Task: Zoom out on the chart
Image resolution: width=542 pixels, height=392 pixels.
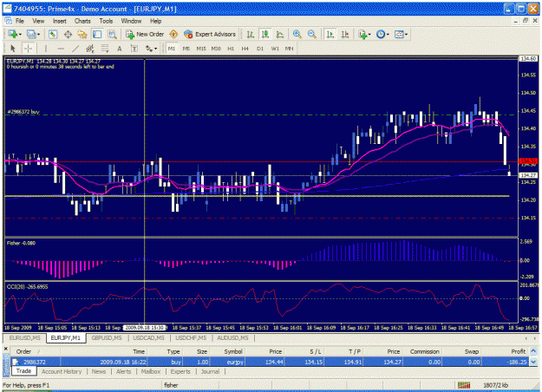Action: point(312,34)
